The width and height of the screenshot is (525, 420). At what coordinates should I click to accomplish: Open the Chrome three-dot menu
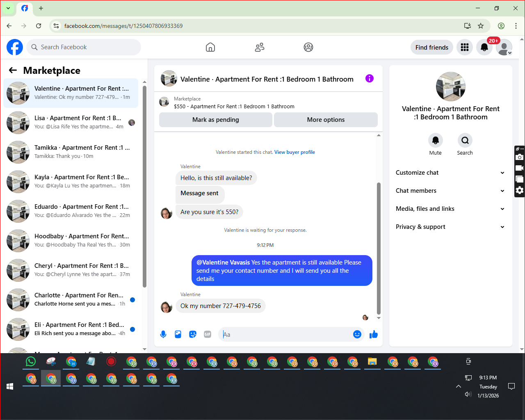pos(516,26)
